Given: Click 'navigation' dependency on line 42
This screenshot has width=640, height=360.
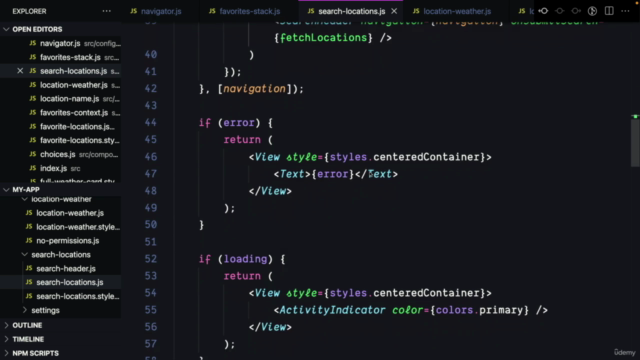Looking at the screenshot, I should click(x=254, y=89).
